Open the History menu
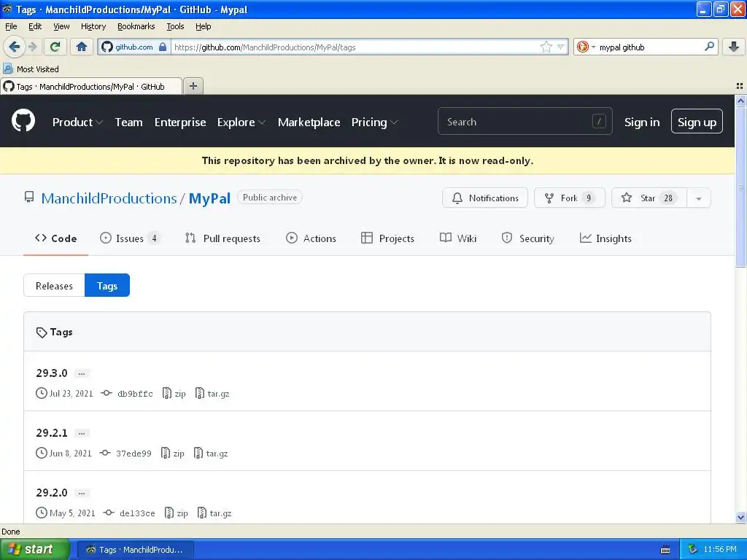The image size is (747, 560). (x=93, y=26)
